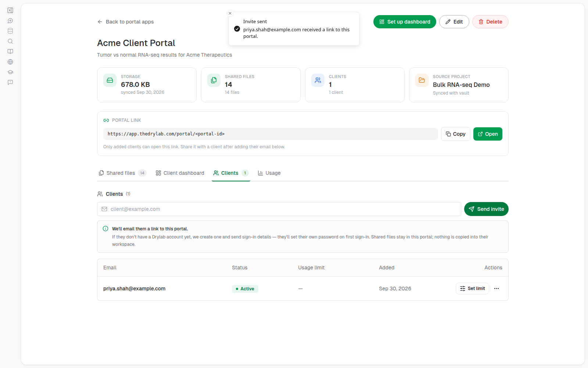This screenshot has width=588, height=368.
Task: Open the book icon in sidebar
Action: [10, 52]
